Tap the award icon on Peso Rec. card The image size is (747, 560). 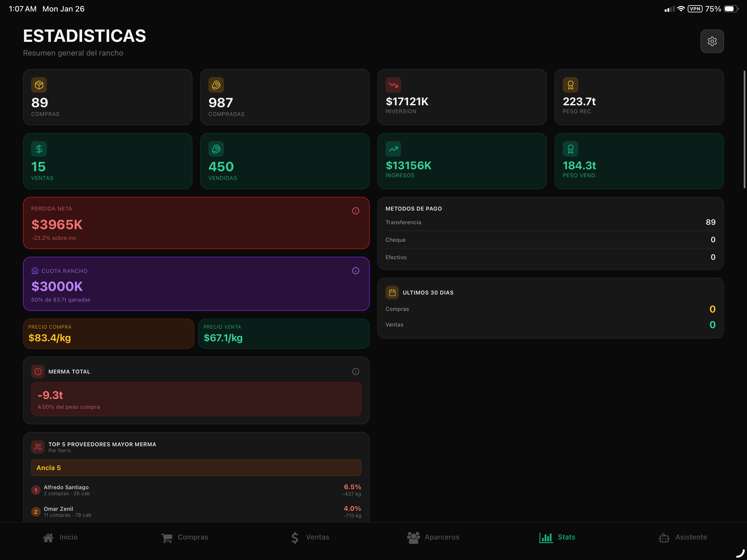tap(570, 85)
